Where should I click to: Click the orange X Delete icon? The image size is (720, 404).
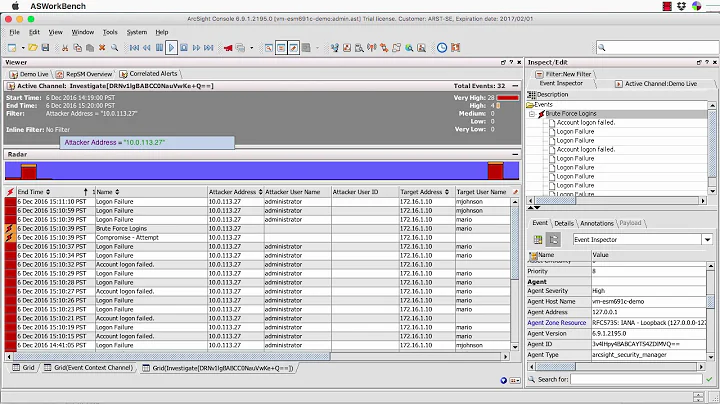coord(102,48)
